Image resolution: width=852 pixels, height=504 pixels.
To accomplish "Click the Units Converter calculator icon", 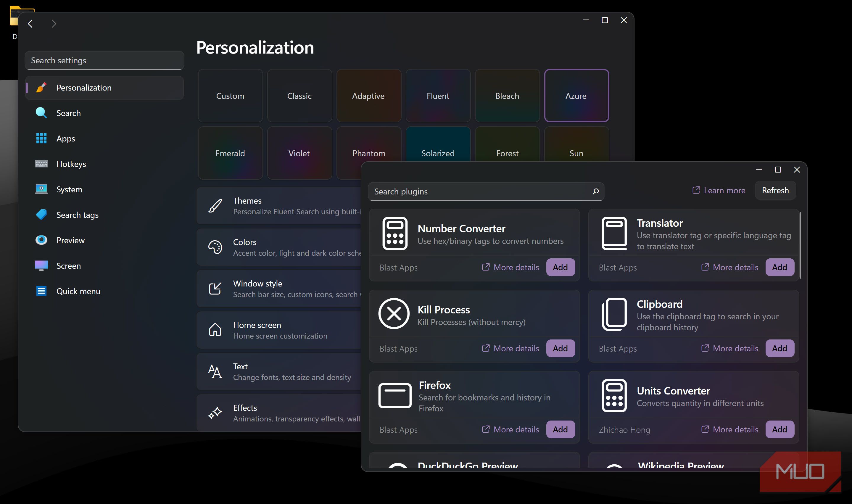I will [x=614, y=396].
